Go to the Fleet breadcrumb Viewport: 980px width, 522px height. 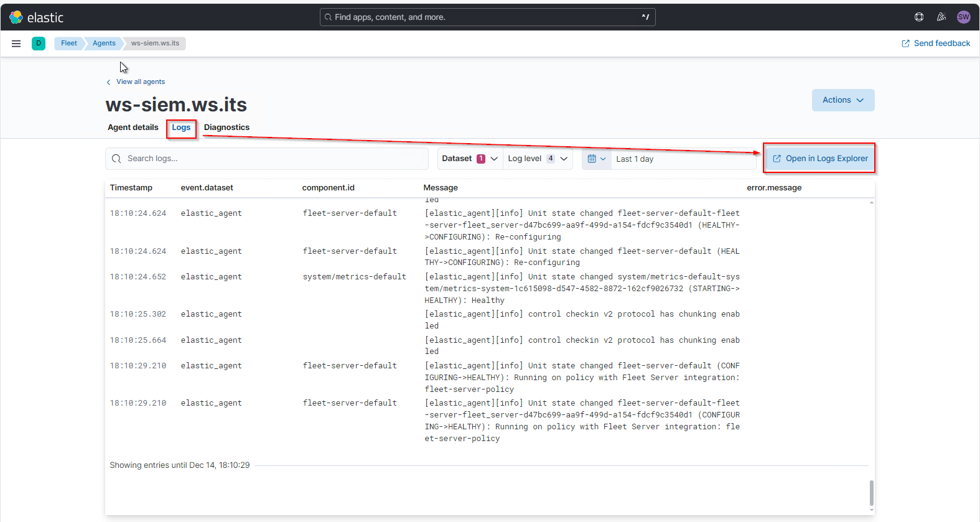pos(69,44)
